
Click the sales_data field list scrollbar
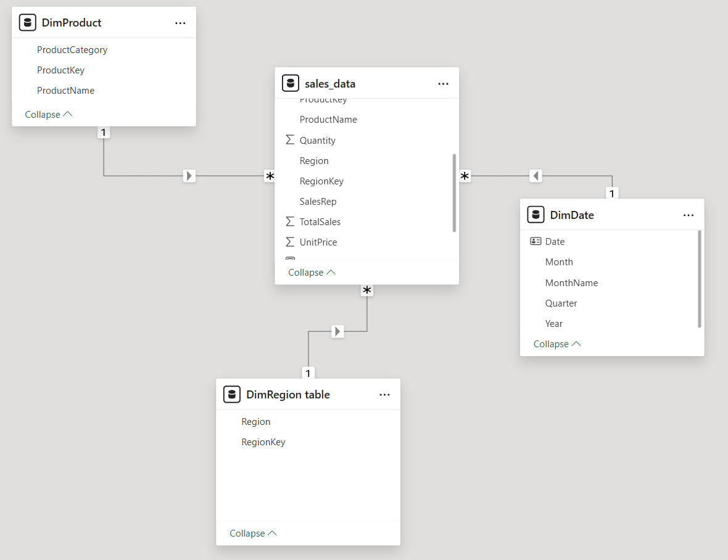454,193
